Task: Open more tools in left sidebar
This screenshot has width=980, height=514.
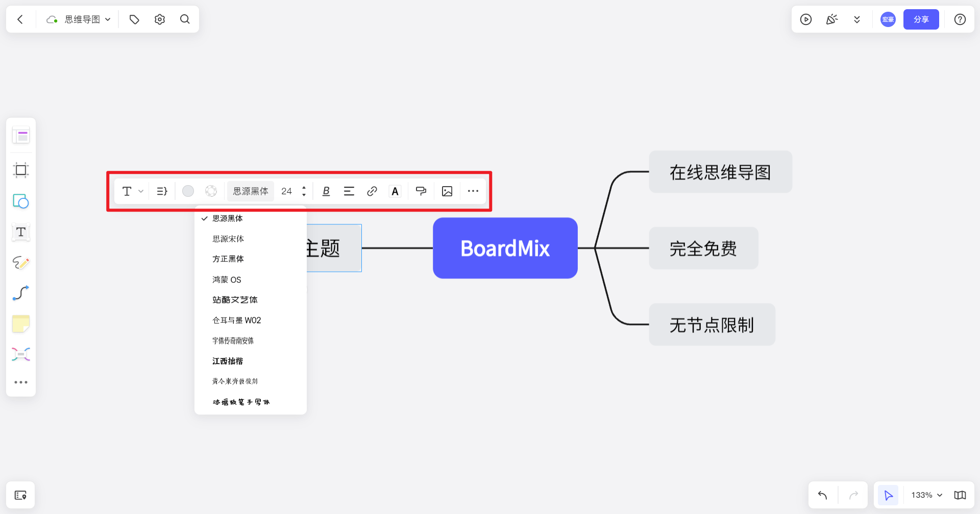Action: pos(21,382)
